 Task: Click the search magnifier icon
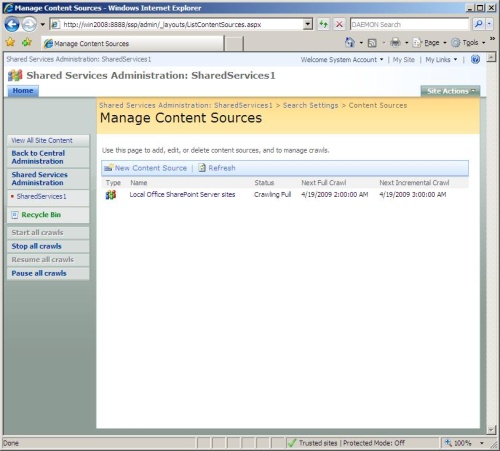click(x=479, y=24)
